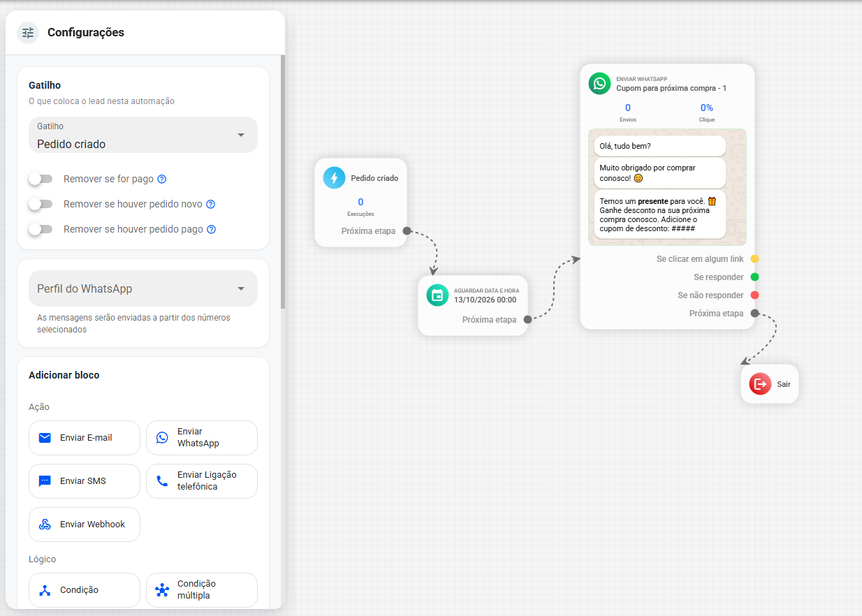Image resolution: width=862 pixels, height=616 pixels.
Task: Click the red exit icon on Sair node
Action: [x=760, y=383]
